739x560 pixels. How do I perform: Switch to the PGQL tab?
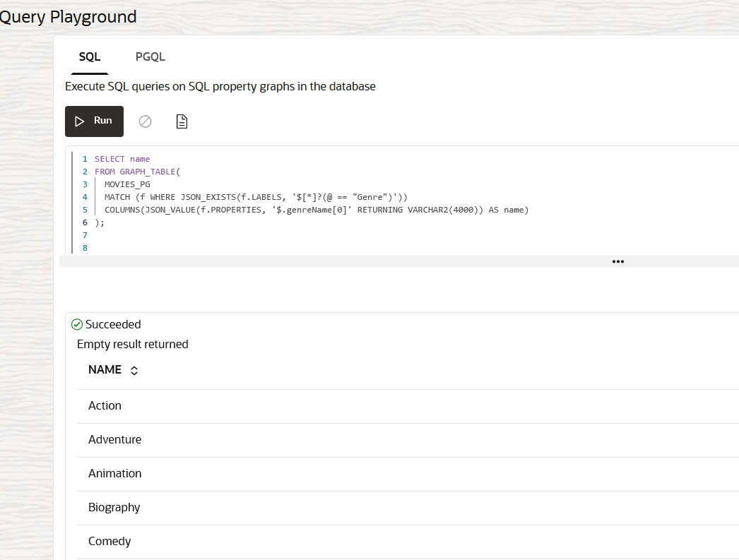click(x=150, y=56)
